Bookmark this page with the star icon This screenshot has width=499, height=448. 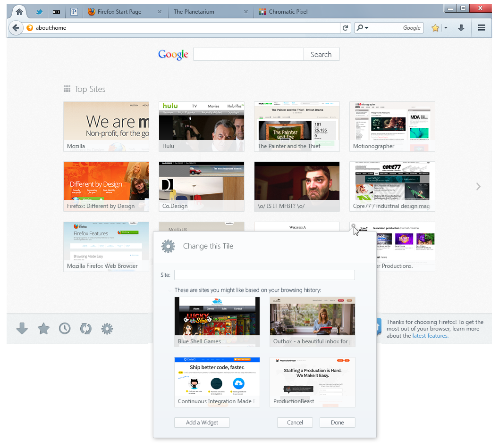[x=435, y=28]
